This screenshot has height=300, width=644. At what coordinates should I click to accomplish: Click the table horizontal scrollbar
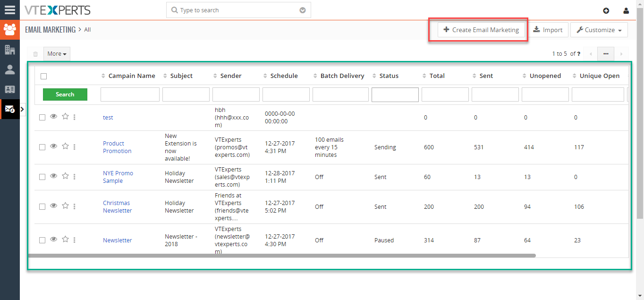pyautogui.click(x=282, y=256)
